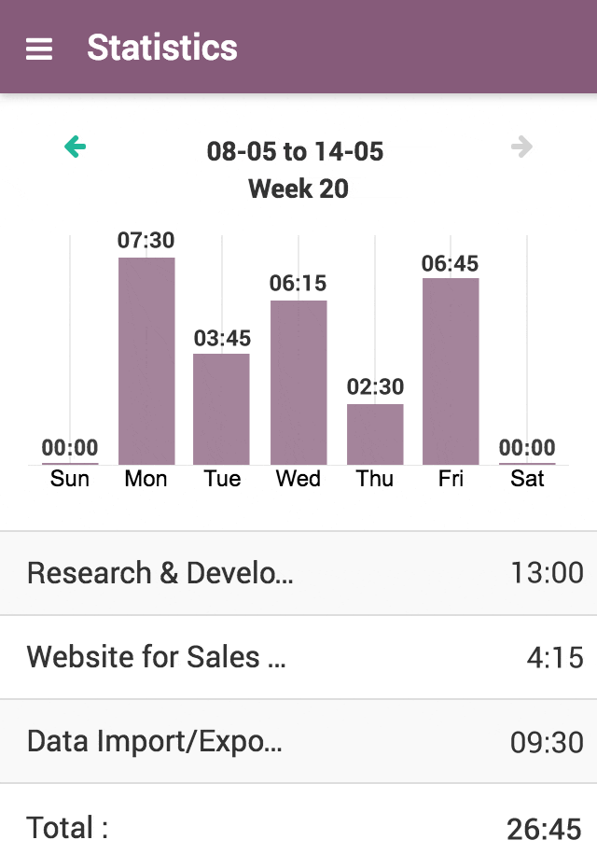The height and width of the screenshot is (868, 597).
Task: Select the right arrow to view Week 21
Action: click(x=522, y=147)
